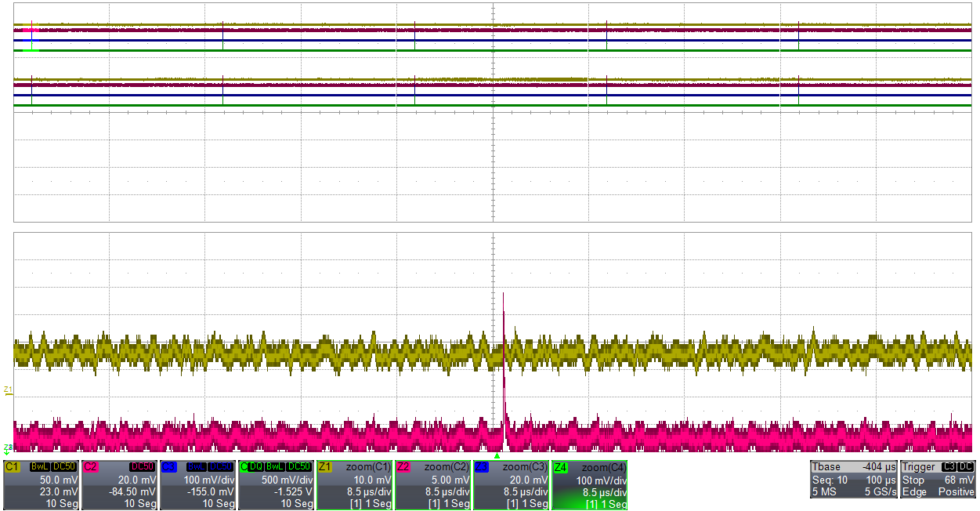Click the 5 MS memory value

point(824,491)
